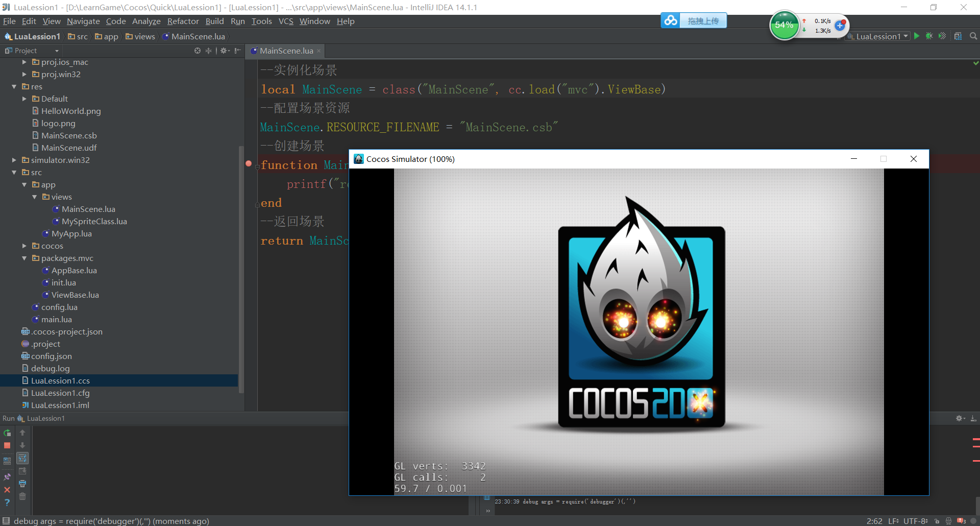Change UTF-8 encoding in status bar
The height and width of the screenshot is (526, 980).
pyautogui.click(x=916, y=521)
